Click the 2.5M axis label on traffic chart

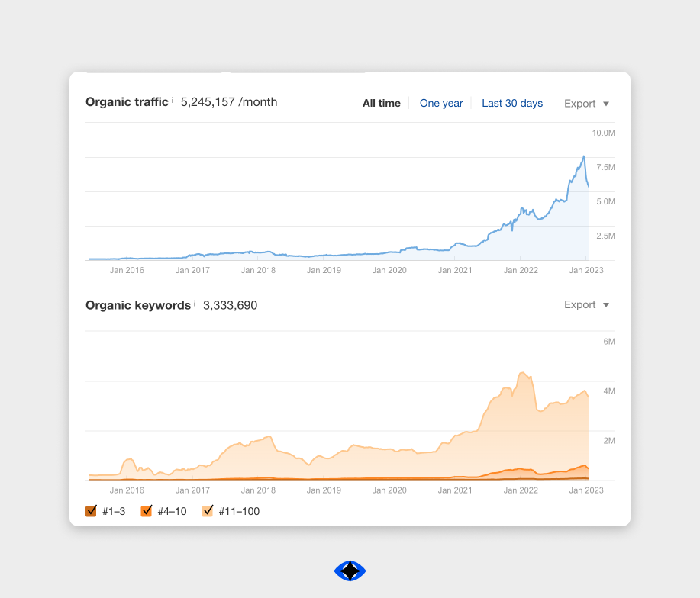[x=605, y=236]
